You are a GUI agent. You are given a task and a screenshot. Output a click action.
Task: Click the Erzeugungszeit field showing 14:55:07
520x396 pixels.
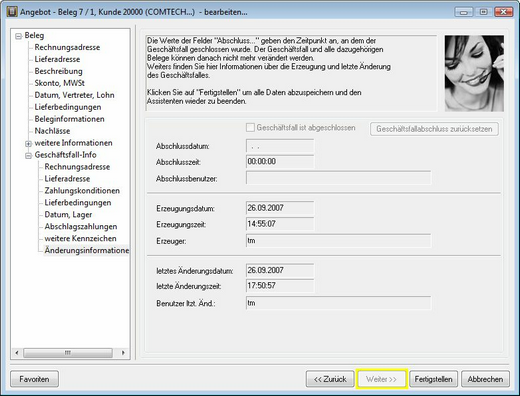[x=280, y=224]
